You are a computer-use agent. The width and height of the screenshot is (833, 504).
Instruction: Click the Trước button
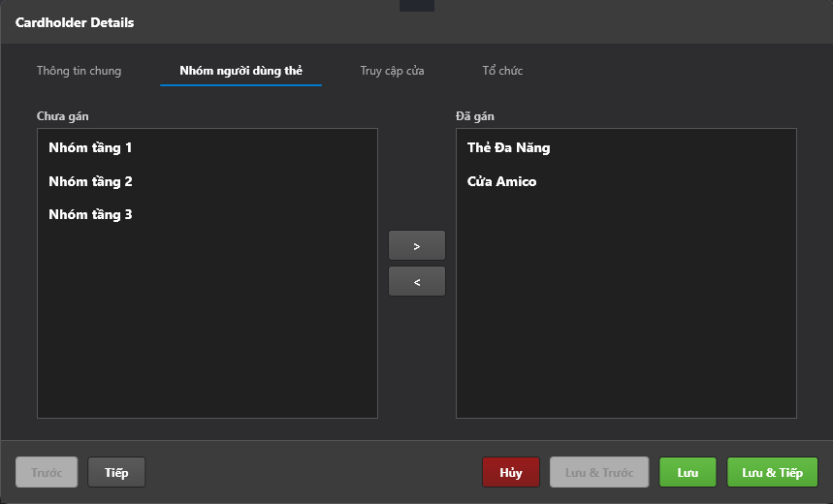47,472
